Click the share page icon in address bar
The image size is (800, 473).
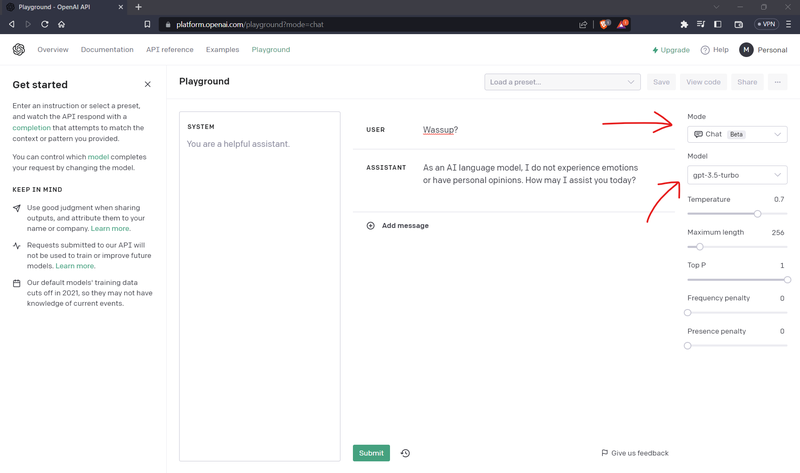(x=583, y=24)
